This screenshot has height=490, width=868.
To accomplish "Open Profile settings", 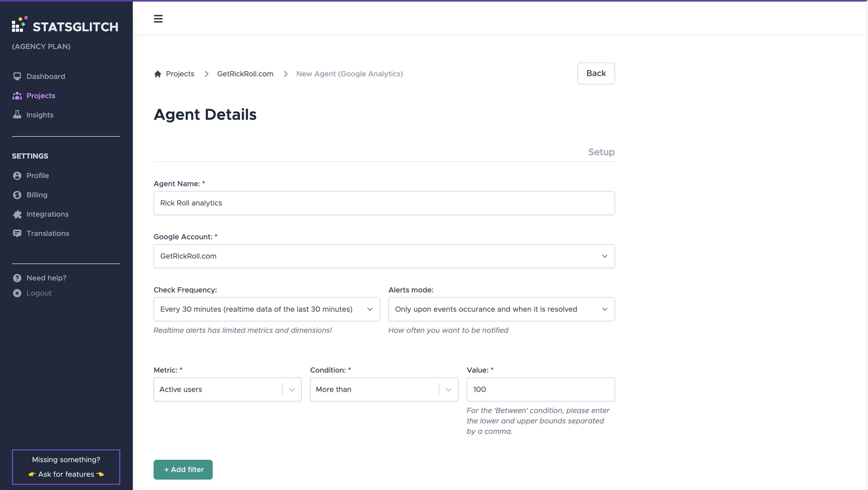I will (x=38, y=175).
